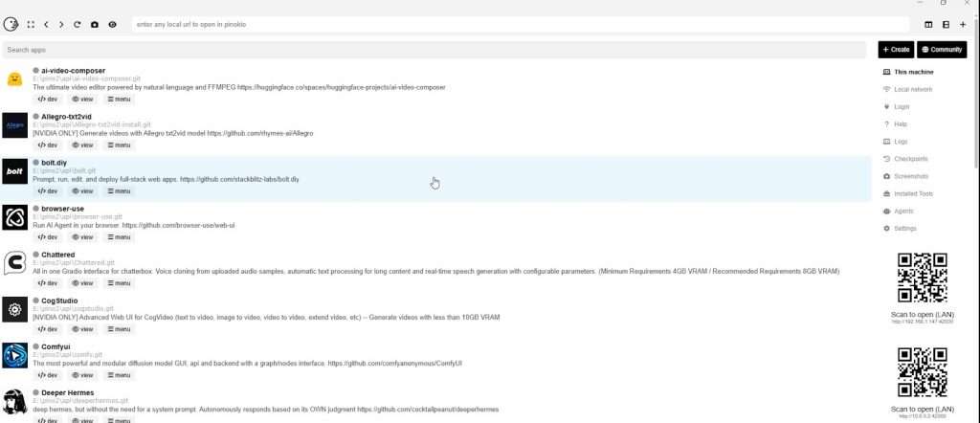Click the upper LAN QR code

tap(923, 278)
